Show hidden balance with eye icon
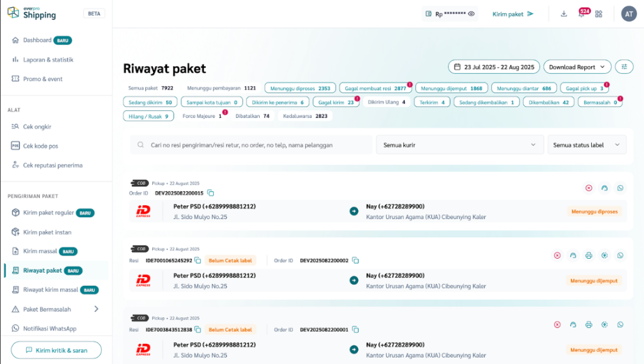644x364 pixels. tap(471, 14)
